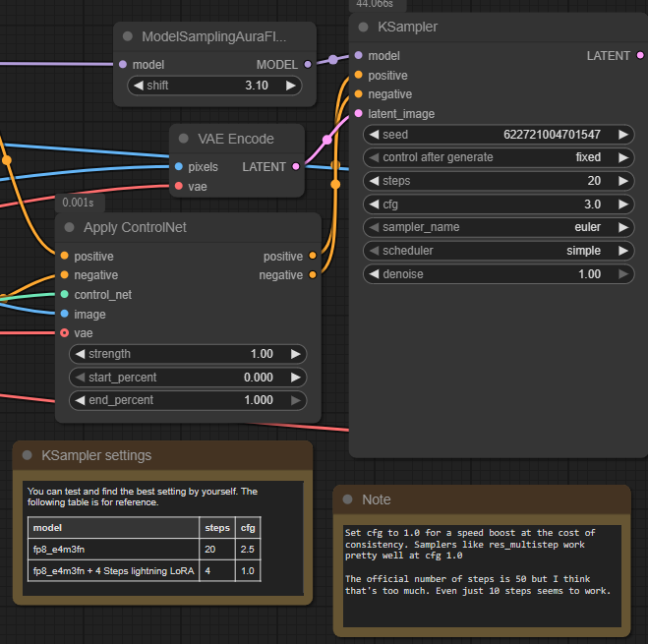Collapse the Note node dot

[347, 499]
